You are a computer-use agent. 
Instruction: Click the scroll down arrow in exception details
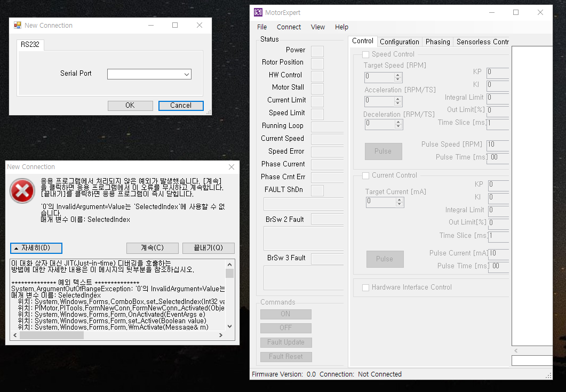[229, 326]
